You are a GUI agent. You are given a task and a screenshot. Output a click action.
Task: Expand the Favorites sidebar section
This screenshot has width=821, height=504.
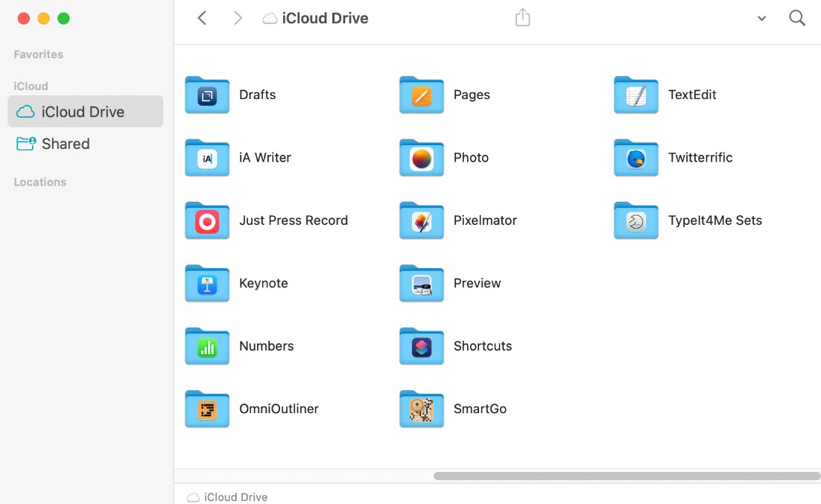coord(38,54)
